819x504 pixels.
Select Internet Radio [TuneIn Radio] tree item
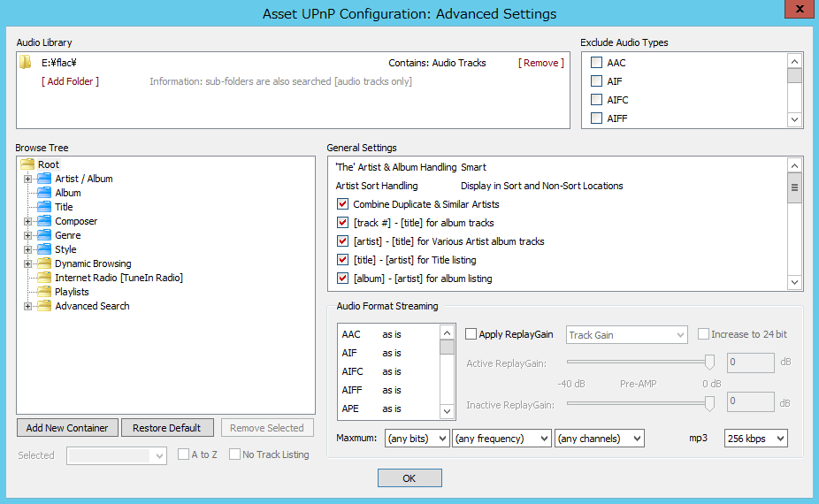point(119,278)
